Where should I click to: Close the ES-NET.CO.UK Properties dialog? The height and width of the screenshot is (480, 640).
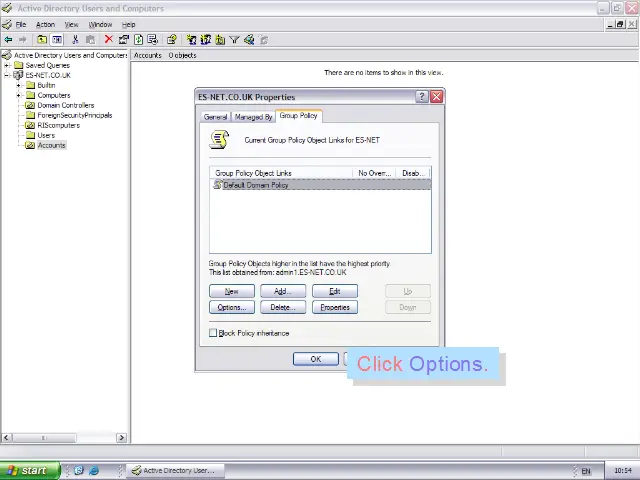pyautogui.click(x=436, y=97)
